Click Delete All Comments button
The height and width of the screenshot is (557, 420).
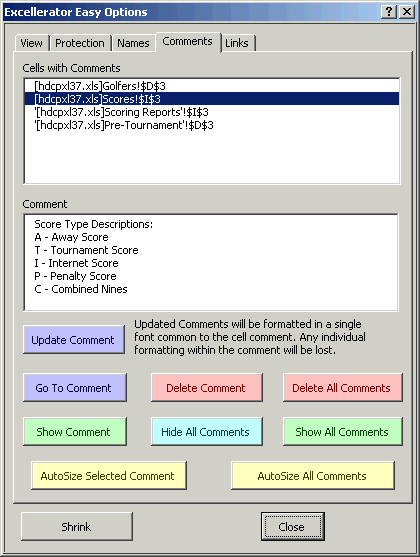click(x=343, y=388)
